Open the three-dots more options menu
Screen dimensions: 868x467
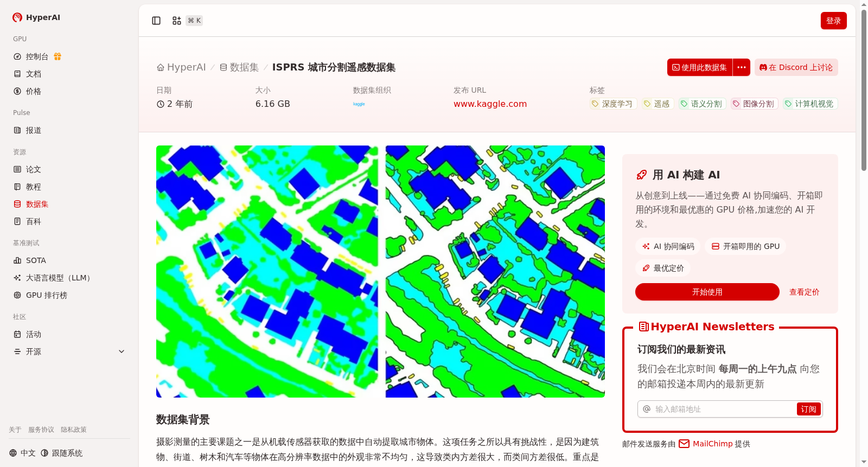click(742, 67)
